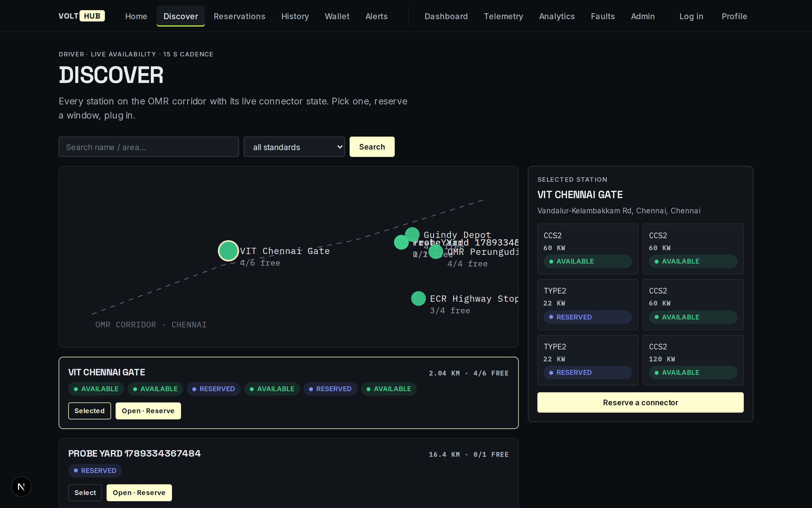This screenshot has height=508, width=812.
Task: Click the Search button
Action: [372, 147]
